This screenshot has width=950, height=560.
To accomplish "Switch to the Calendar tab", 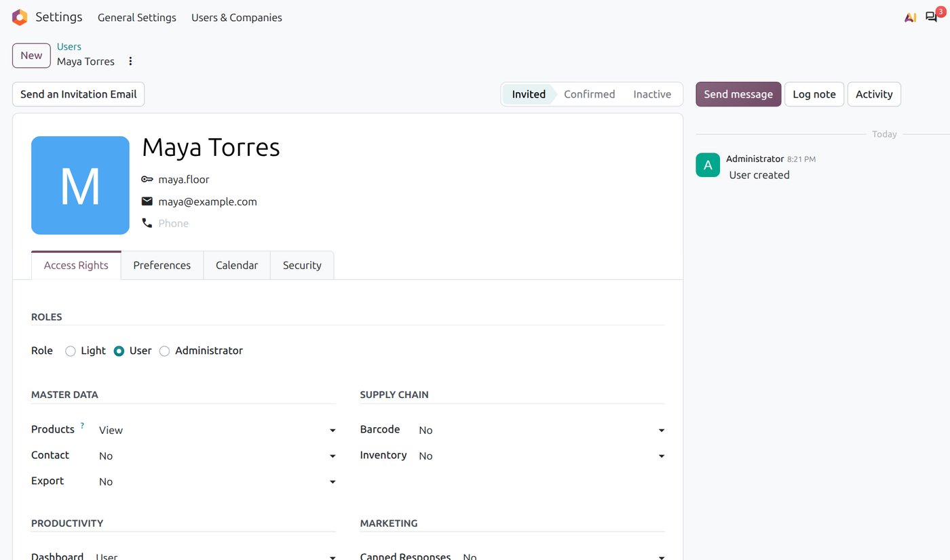I will 237,265.
